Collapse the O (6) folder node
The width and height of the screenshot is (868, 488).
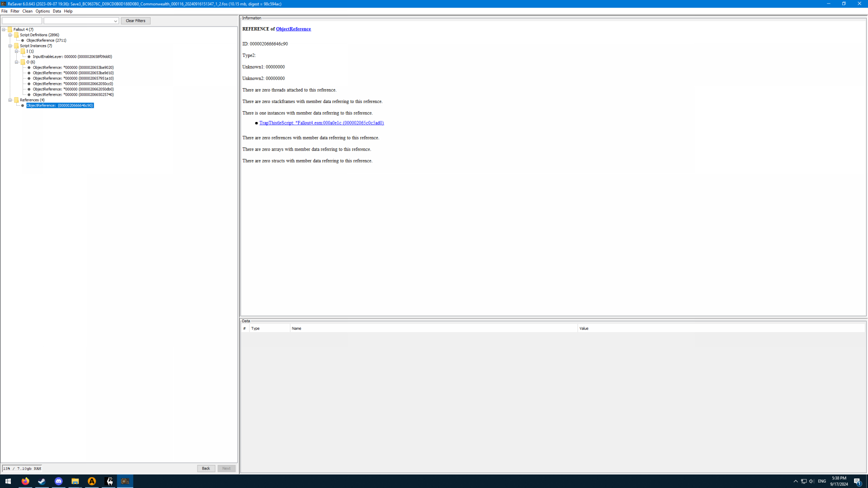17,62
